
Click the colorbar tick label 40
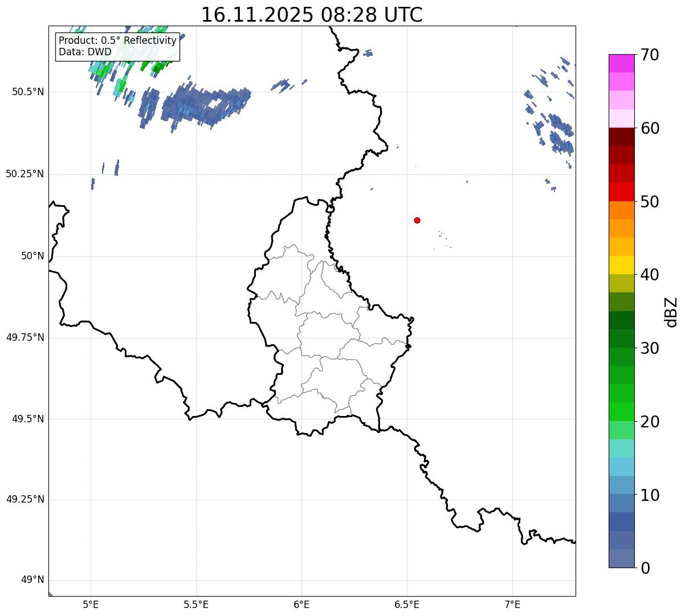coord(650,275)
